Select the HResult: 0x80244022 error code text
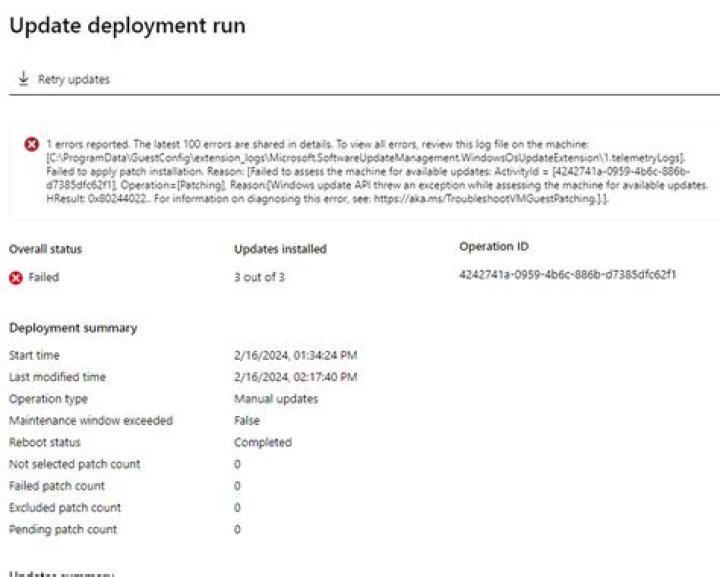The height and width of the screenshot is (577, 720). (96, 199)
